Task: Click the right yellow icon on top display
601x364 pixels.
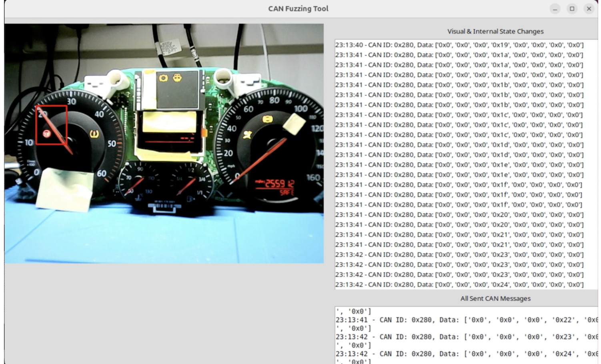Action: (x=177, y=77)
